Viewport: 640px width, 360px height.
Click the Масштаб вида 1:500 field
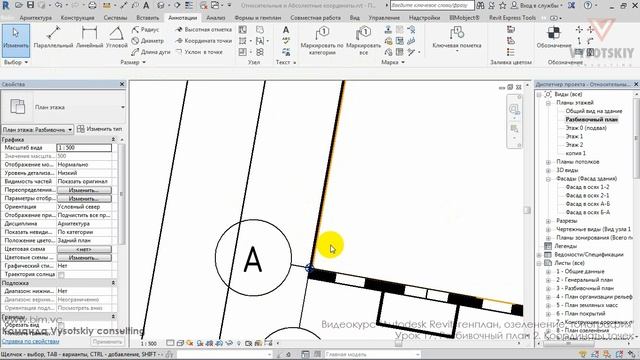84,148
